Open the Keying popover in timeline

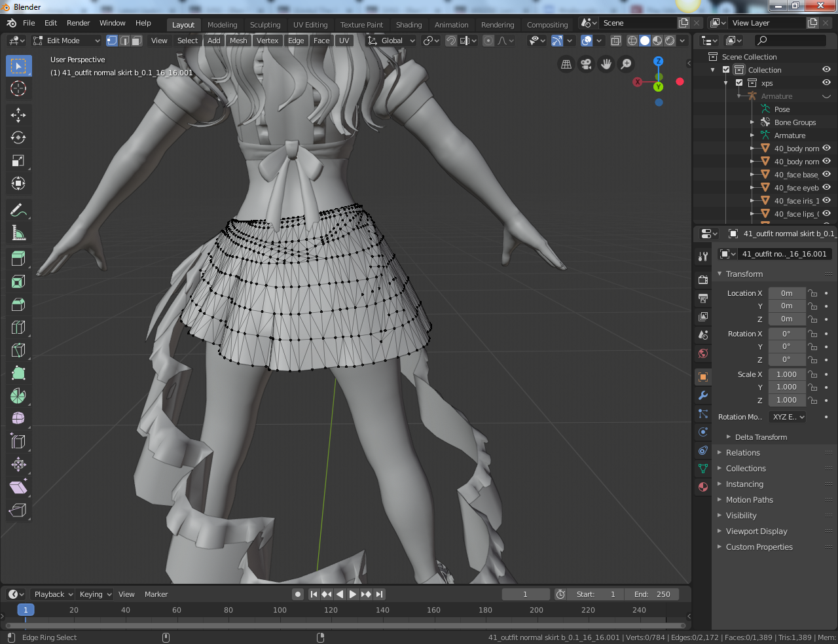click(x=96, y=594)
